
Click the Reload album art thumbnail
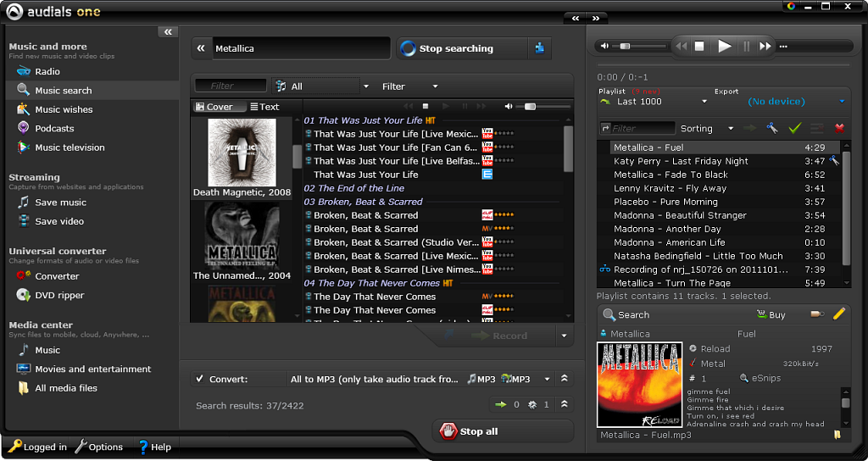coord(639,385)
